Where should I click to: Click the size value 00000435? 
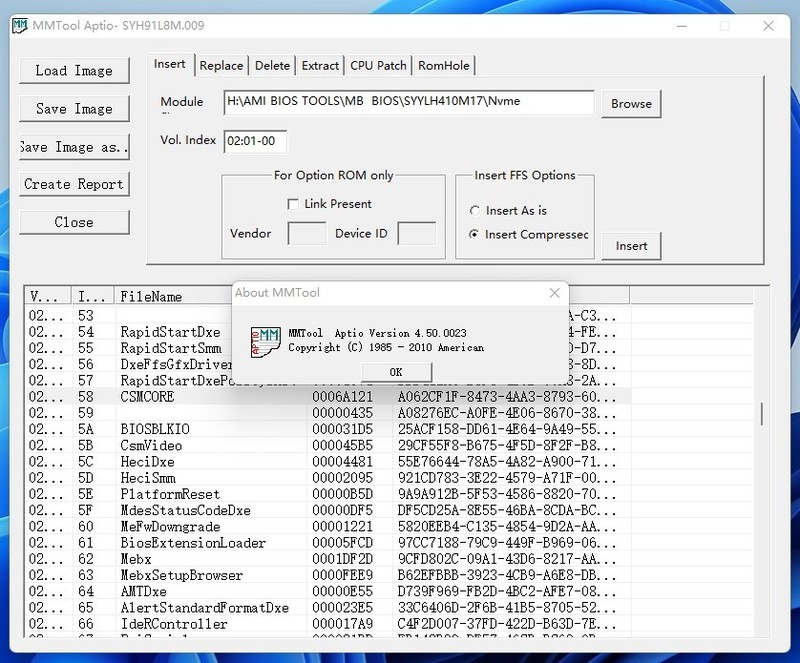click(342, 413)
